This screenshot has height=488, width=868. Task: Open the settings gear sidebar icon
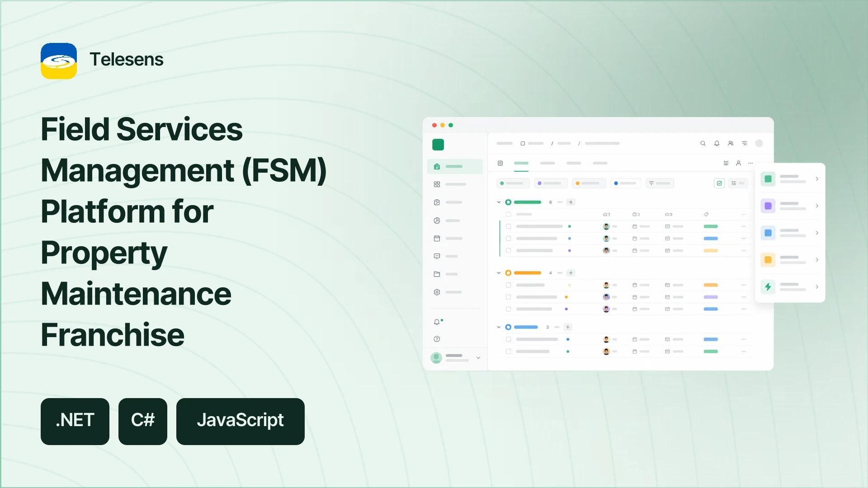point(437,292)
